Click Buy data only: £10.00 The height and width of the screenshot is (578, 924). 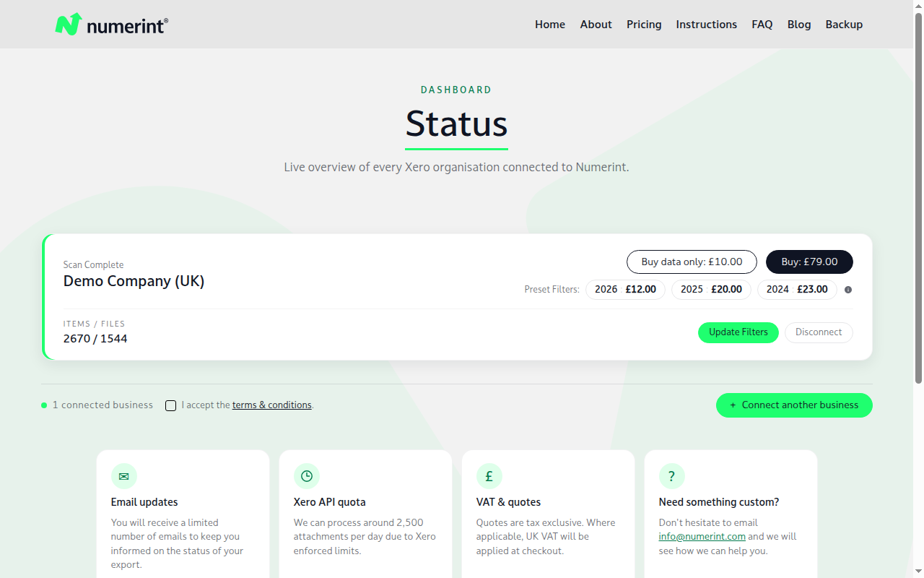coord(692,262)
